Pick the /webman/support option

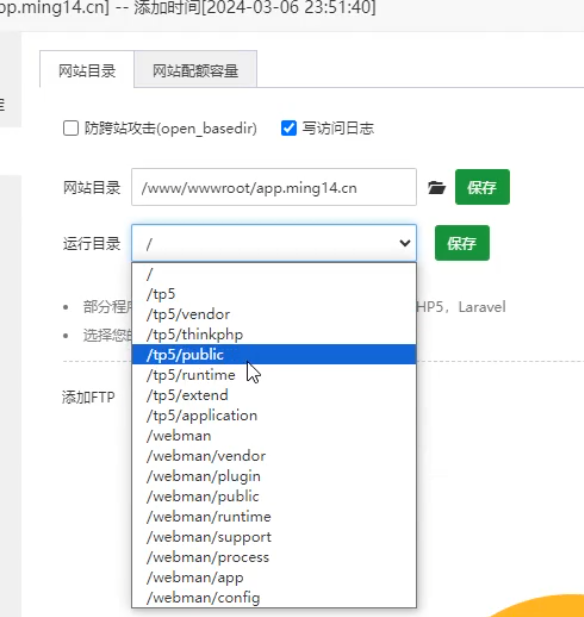click(x=274, y=537)
